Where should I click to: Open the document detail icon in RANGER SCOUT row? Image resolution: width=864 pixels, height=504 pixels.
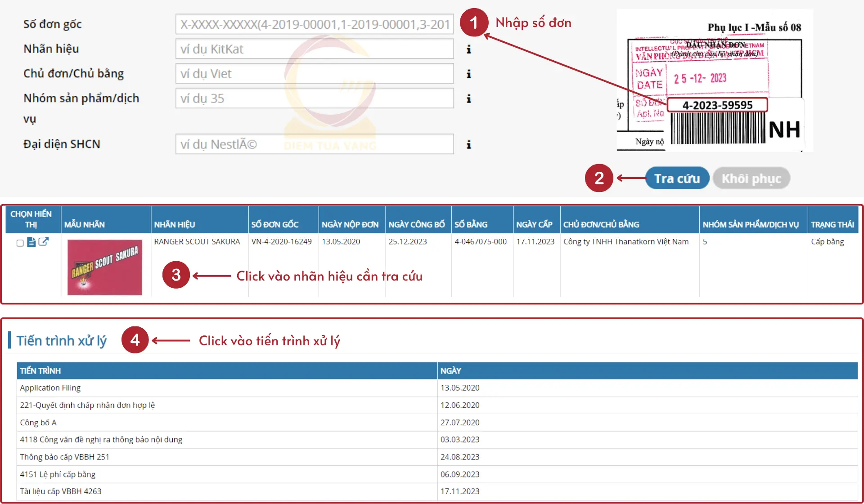(31, 242)
